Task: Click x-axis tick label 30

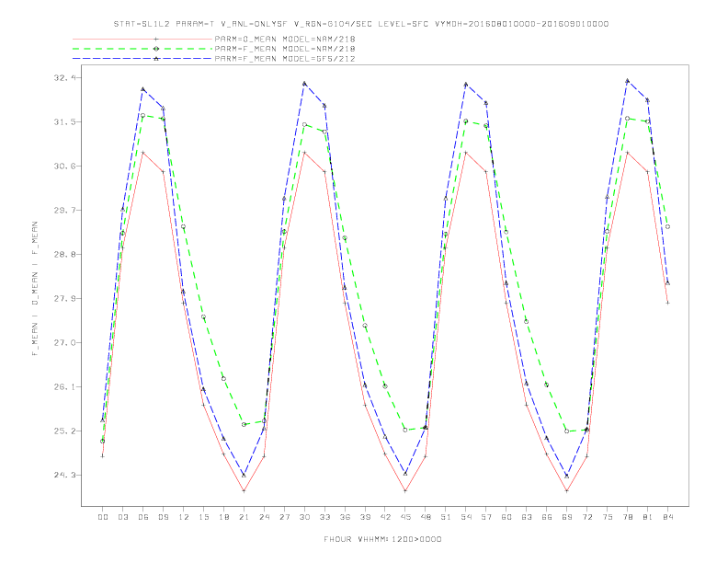Action: 304,517
